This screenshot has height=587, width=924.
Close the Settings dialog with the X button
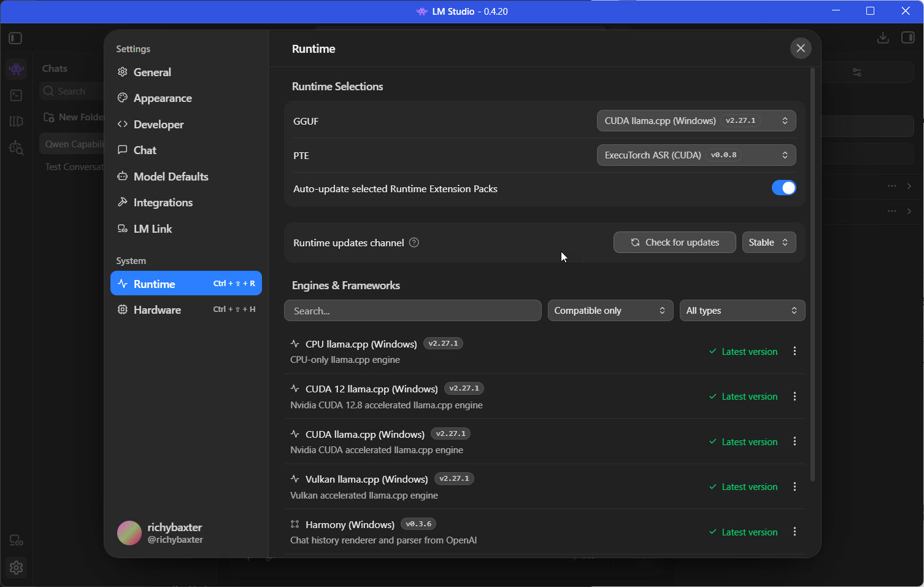pos(801,48)
